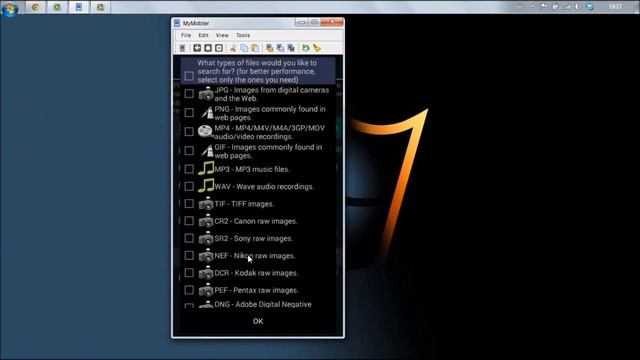Click the MyMobiler title bar app icon
The width and height of the screenshot is (640, 360).
[x=177, y=23]
